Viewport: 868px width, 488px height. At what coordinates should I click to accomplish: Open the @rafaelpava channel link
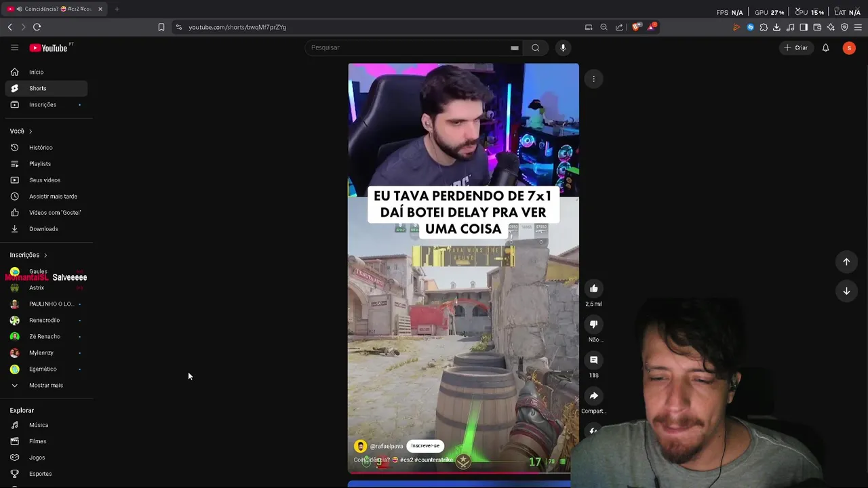coord(387,446)
